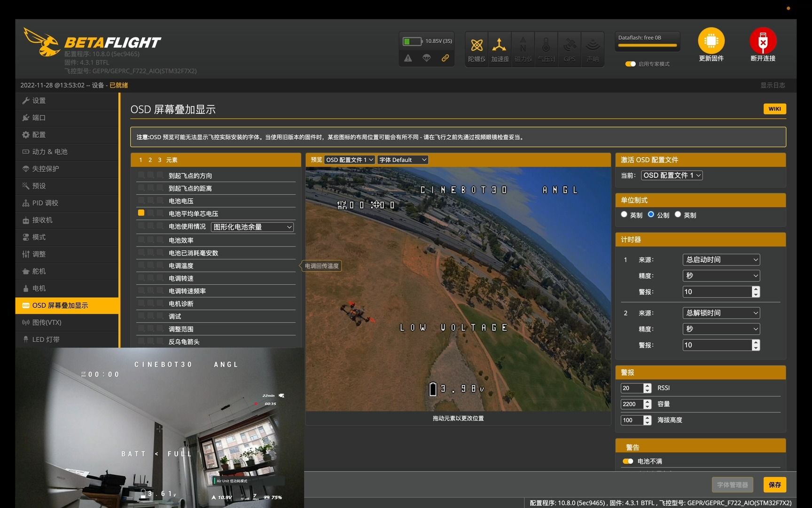This screenshot has width=812, height=508.
Task: Select the first 英制 unit radio button
Action: pyautogui.click(x=624, y=214)
